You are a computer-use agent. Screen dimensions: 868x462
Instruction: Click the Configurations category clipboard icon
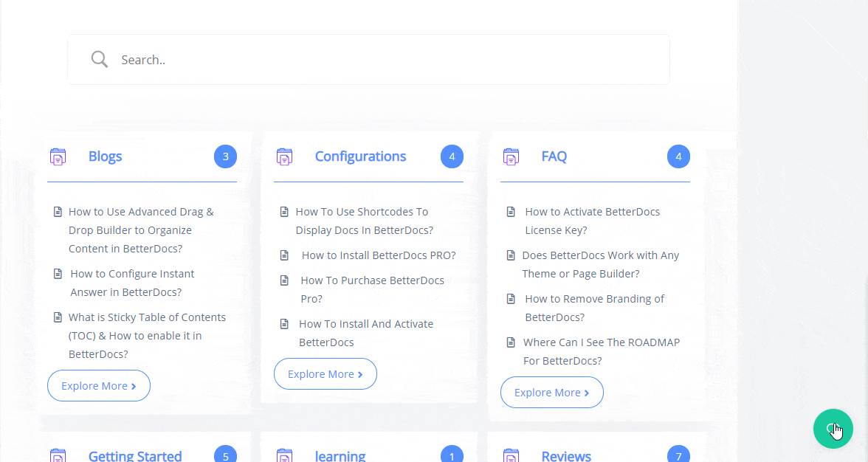(x=284, y=156)
